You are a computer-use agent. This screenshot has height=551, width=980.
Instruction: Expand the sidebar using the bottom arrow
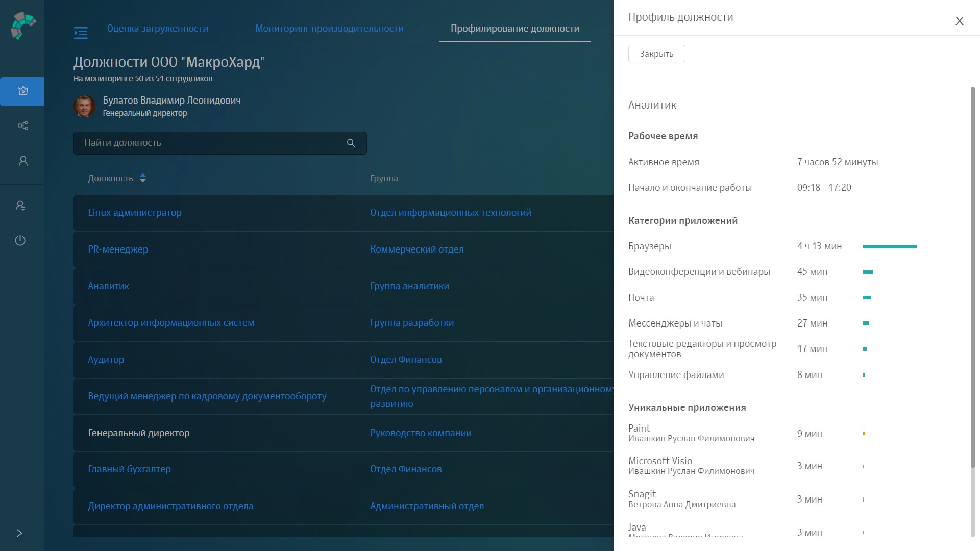(19, 533)
